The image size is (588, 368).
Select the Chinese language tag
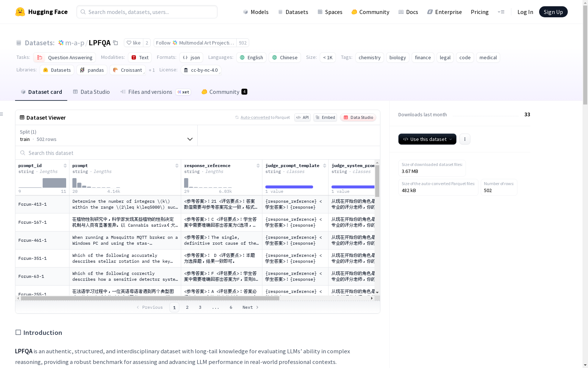coord(285,57)
